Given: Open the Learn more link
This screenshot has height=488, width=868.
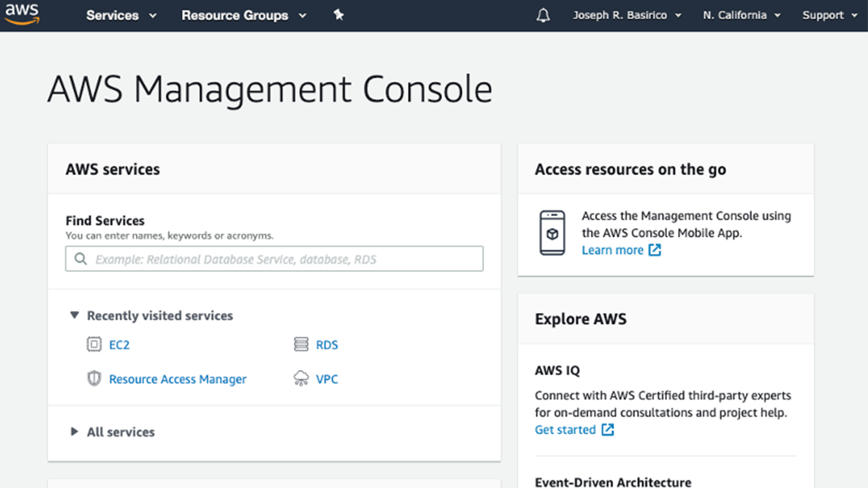Looking at the screenshot, I should (613, 250).
